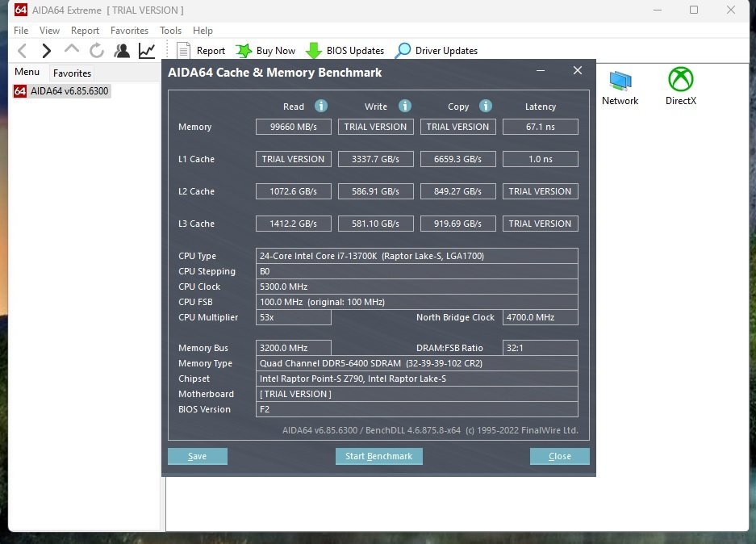Click the CPU Stepping value B0
Viewport: 756px width, 544px height.
tap(417, 271)
